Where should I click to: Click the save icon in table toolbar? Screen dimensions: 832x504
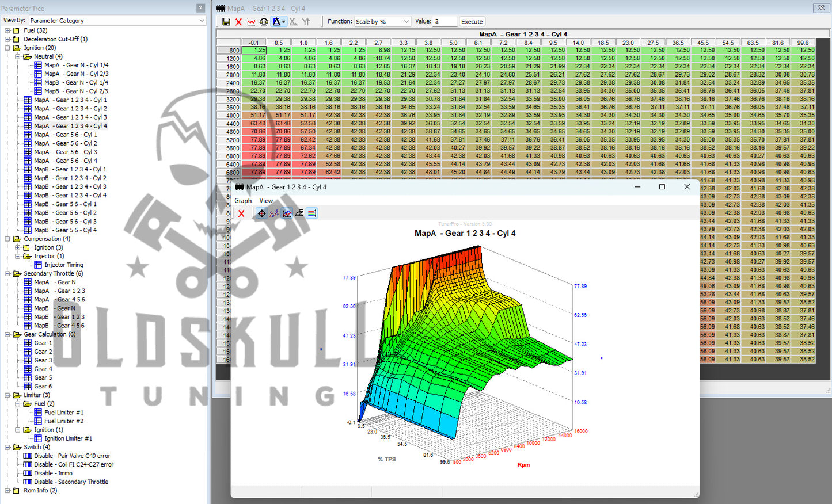tap(226, 22)
